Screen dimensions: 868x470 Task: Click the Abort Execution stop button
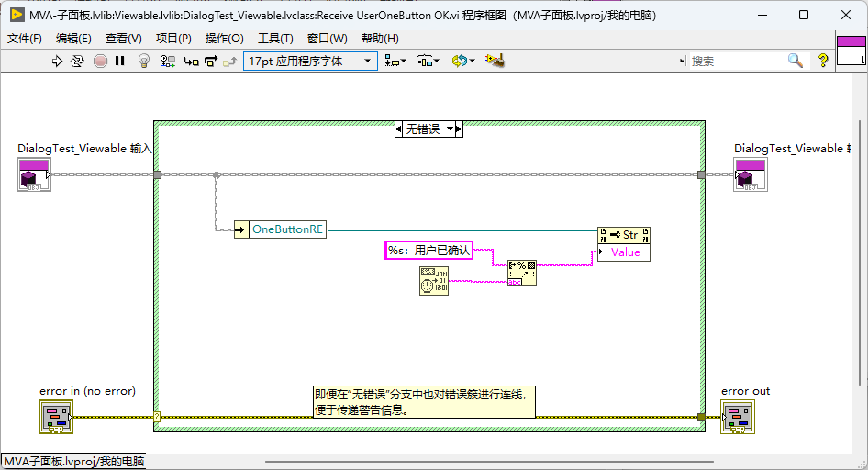pyautogui.click(x=100, y=61)
